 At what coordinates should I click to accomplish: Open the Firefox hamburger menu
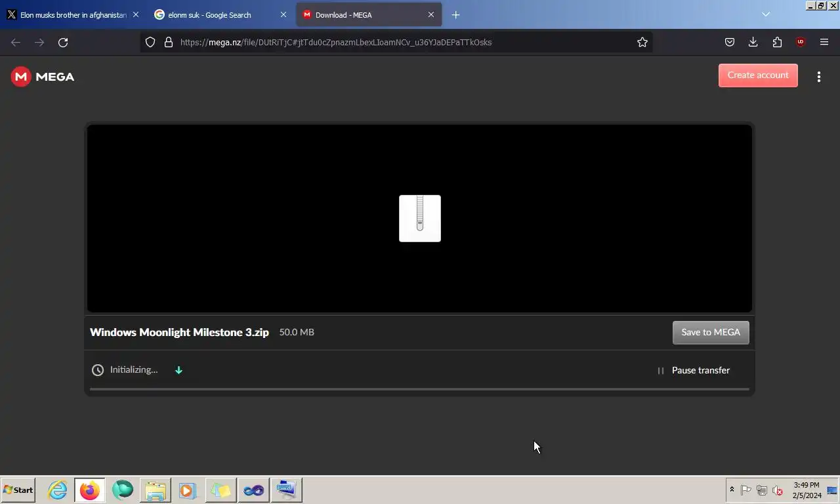click(824, 42)
